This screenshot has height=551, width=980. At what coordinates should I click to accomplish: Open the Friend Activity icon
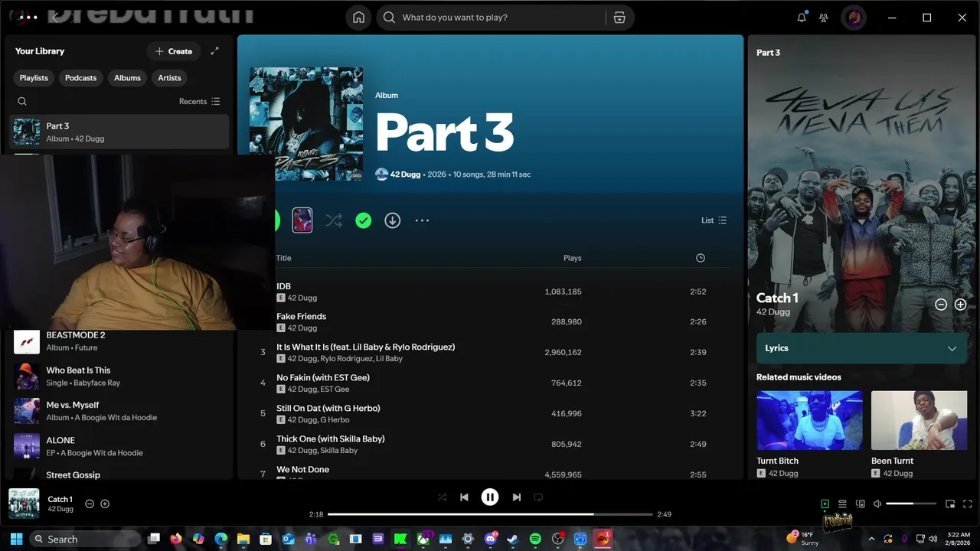point(824,18)
